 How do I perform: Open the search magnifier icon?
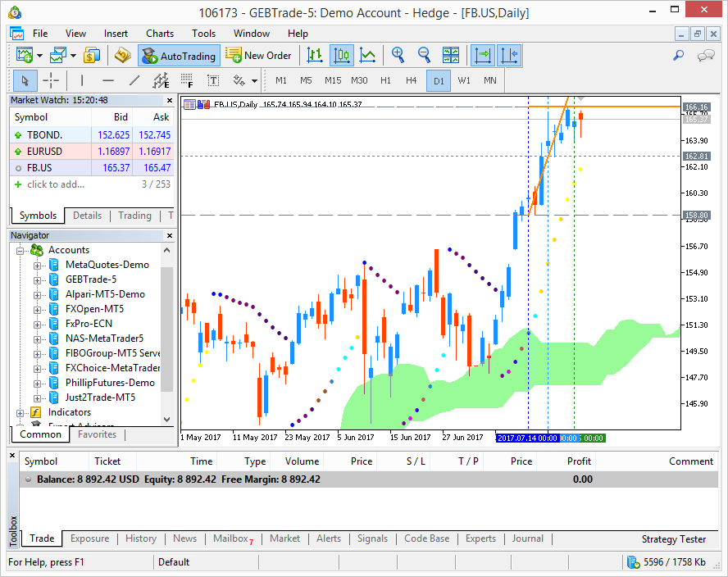click(678, 56)
